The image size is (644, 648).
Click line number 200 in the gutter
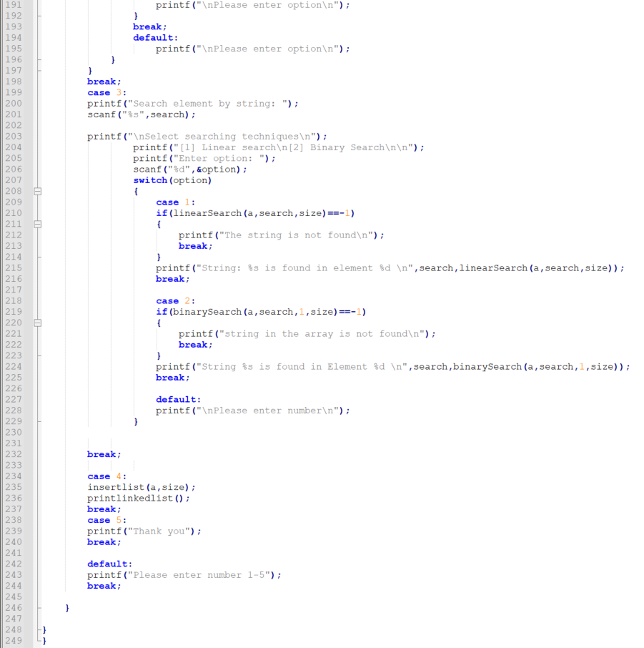pyautogui.click(x=13, y=103)
